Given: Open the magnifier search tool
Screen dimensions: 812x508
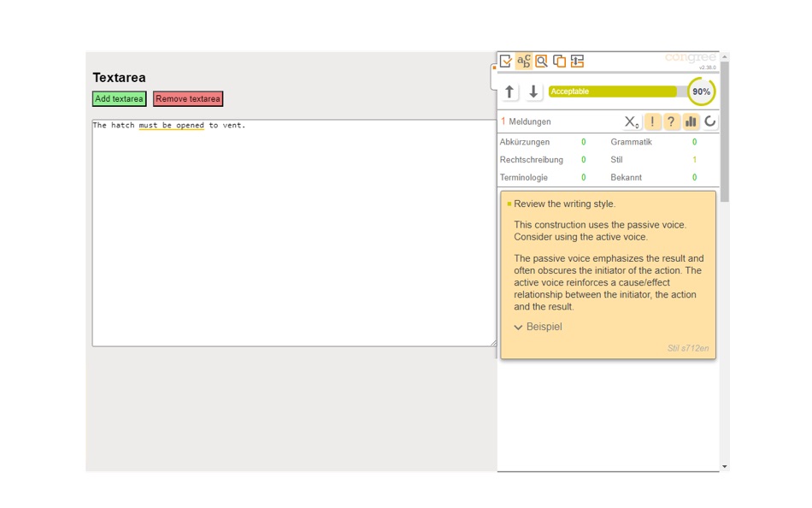Looking at the screenshot, I should [541, 60].
